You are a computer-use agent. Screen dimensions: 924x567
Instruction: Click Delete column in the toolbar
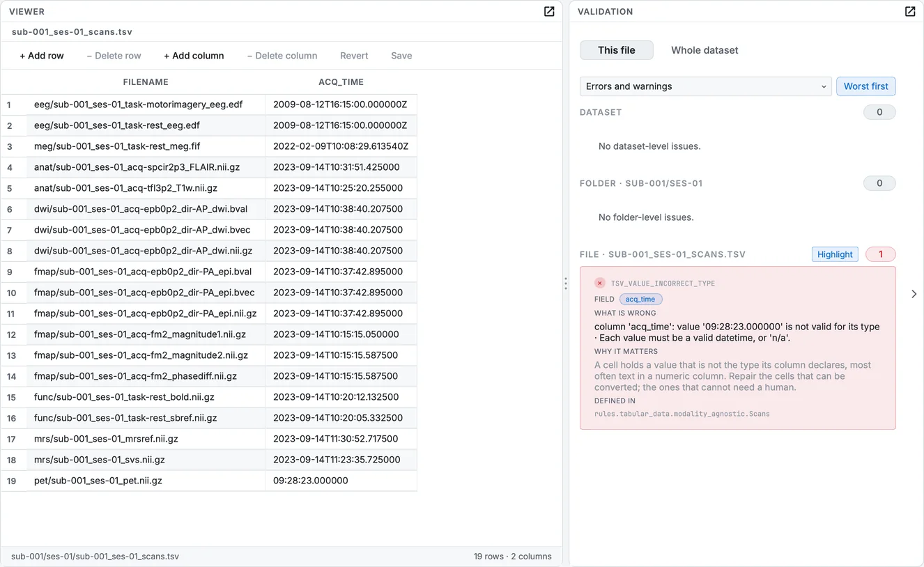click(282, 56)
